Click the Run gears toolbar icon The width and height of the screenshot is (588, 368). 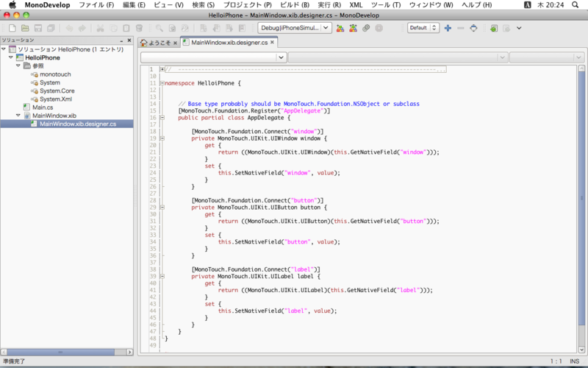pyautogui.click(x=366, y=28)
